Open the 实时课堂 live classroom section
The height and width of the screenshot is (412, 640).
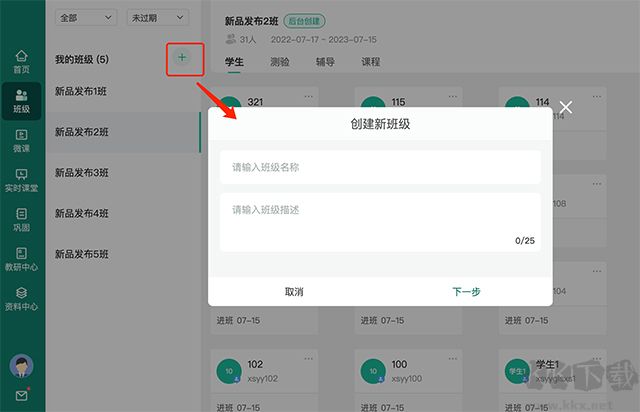point(21,180)
